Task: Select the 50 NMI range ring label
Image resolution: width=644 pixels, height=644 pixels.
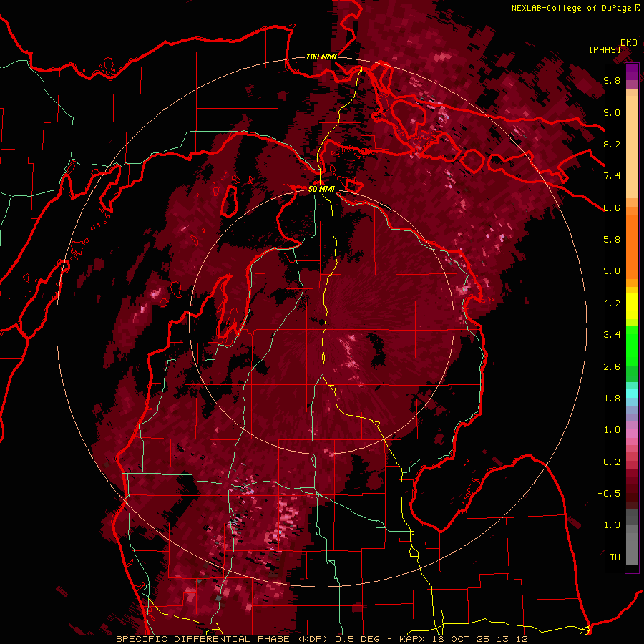Action: pyautogui.click(x=321, y=189)
